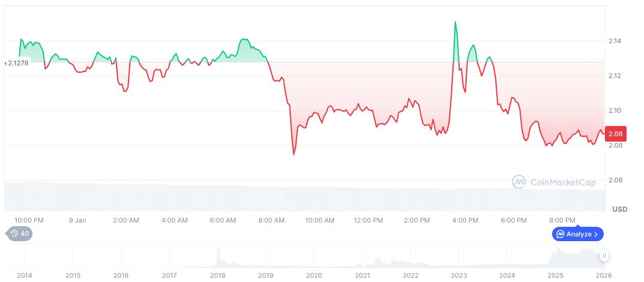Screen dimensions: 644x282
Task: Grab the range slider handle at 2026
Action: point(604,256)
